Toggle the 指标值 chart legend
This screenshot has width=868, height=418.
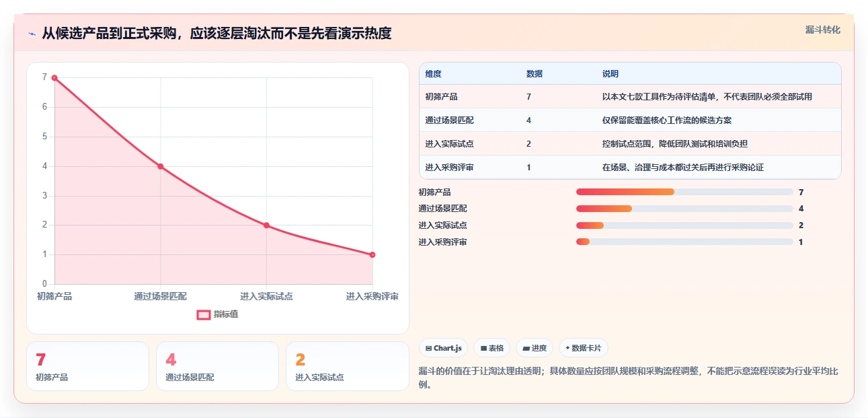[x=217, y=314]
